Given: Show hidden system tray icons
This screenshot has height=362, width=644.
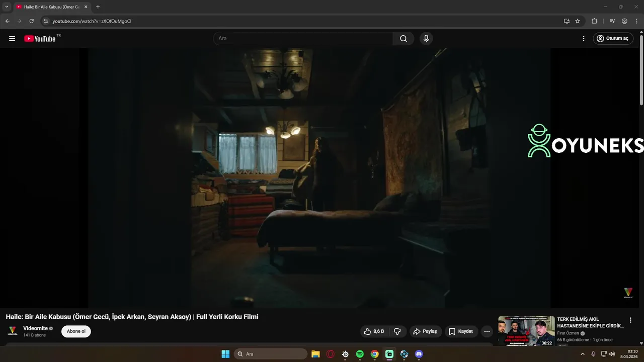Looking at the screenshot, I should pyautogui.click(x=583, y=354).
